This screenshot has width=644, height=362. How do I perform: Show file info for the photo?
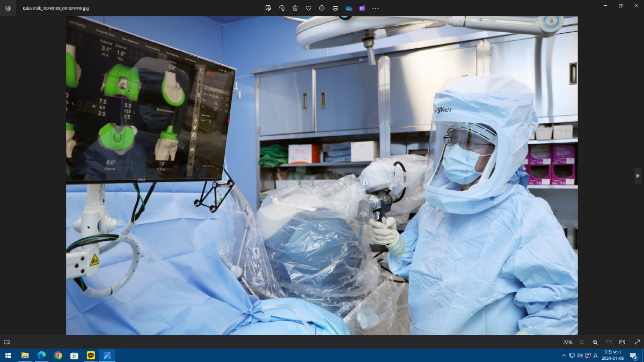pos(322,8)
